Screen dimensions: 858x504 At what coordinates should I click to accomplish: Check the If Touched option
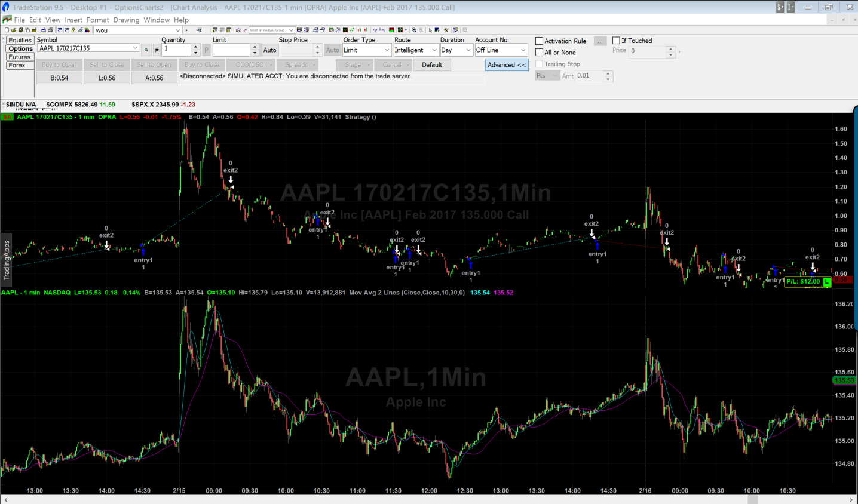616,41
